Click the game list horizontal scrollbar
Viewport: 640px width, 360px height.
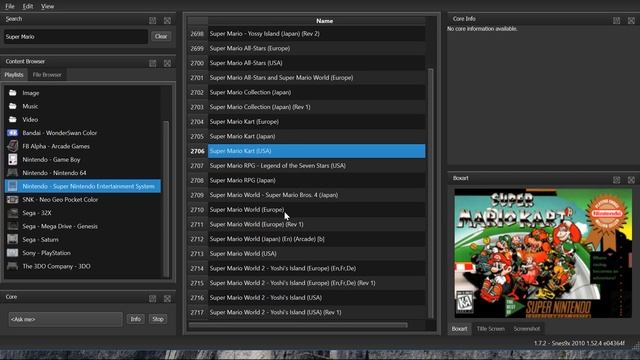298,325
